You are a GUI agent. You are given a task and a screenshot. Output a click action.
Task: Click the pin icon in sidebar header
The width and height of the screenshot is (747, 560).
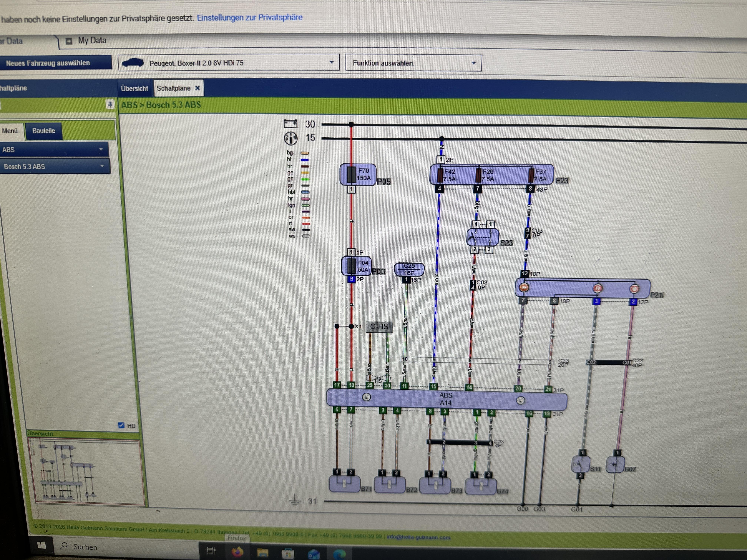pos(110,104)
